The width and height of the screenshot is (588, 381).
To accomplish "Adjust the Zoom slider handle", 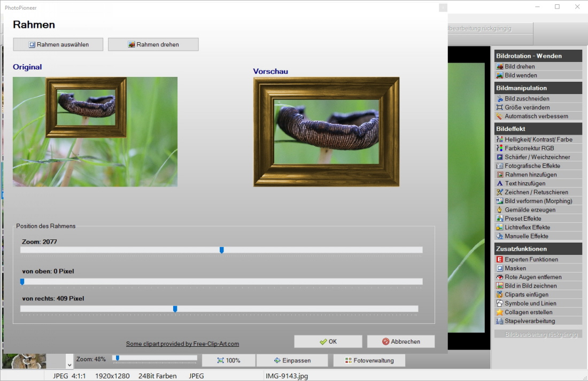I will coord(222,250).
